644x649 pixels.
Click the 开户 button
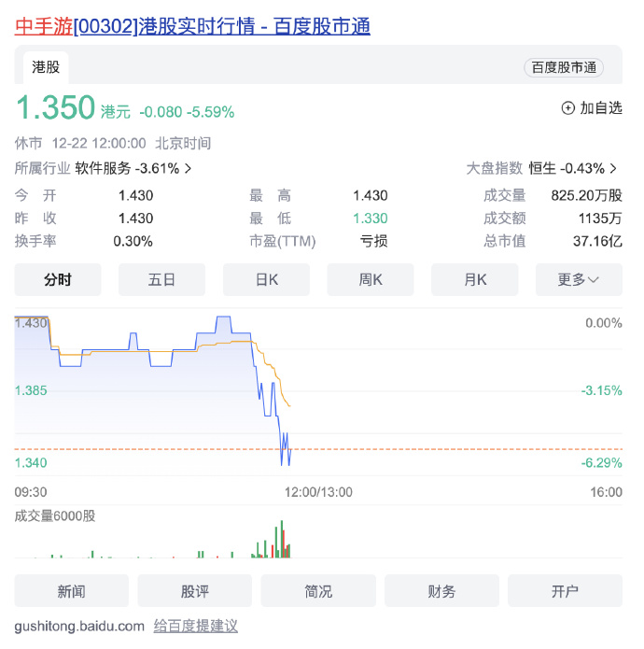click(565, 591)
